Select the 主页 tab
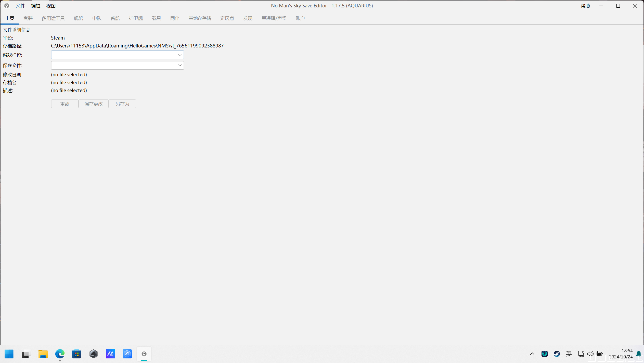The image size is (644, 363). 10,18
